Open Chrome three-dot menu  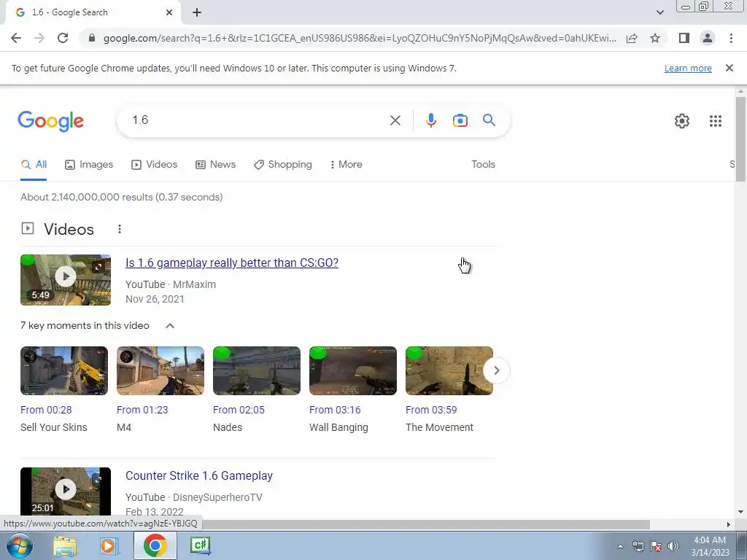coord(731,38)
